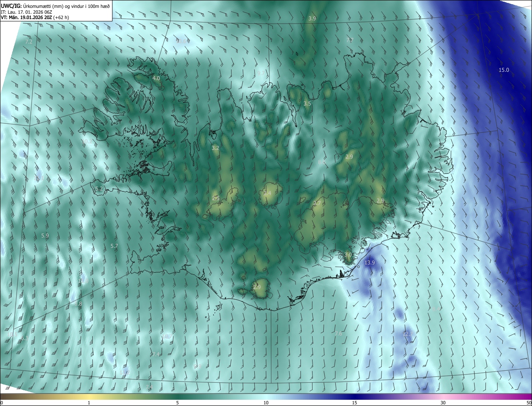Click the 7.2 value label in the northwest
The height and width of the screenshot is (406, 532).
(x=29, y=42)
